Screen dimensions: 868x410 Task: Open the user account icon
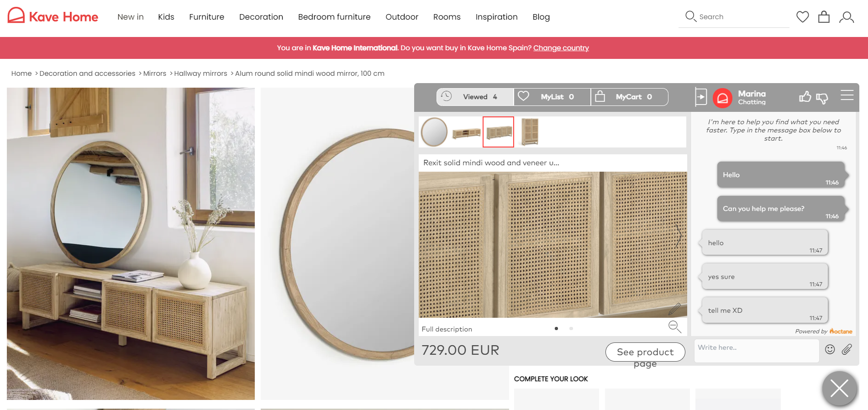click(847, 17)
